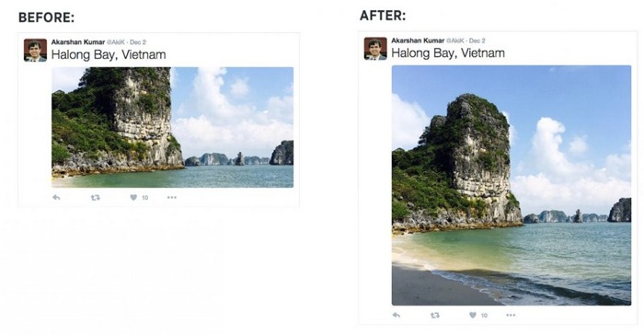Open the more options dots in BEFORE tweet
The width and height of the screenshot is (644, 335).
pyautogui.click(x=172, y=198)
